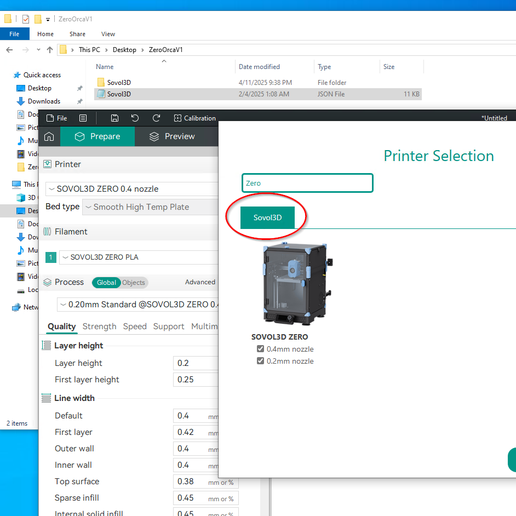Click the ZeroOrcaV1 breadcrumb in address bar
Image resolution: width=516 pixels, height=516 pixels.
[x=166, y=50]
